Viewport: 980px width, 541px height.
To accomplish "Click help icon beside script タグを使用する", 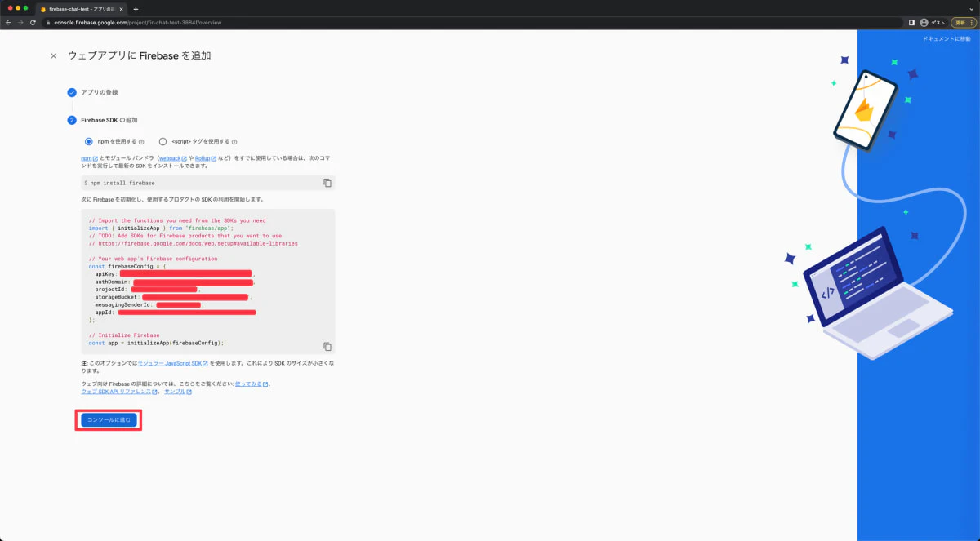I will 234,141.
